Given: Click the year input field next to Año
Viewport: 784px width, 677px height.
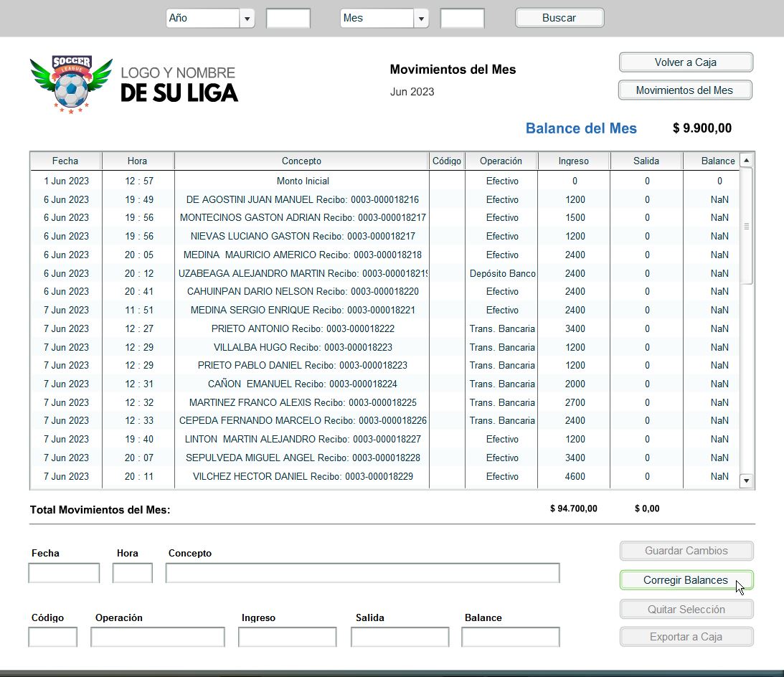Looking at the screenshot, I should 288,19.
